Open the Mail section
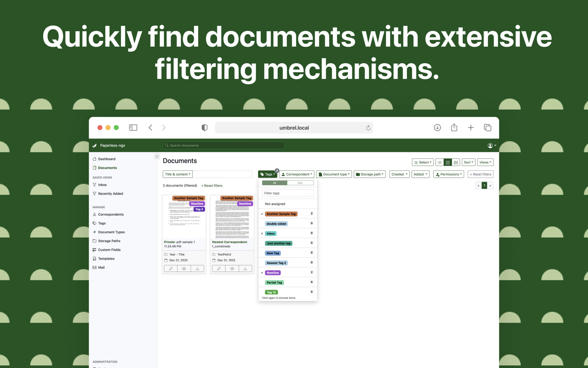The height and width of the screenshot is (368, 588). (x=101, y=267)
